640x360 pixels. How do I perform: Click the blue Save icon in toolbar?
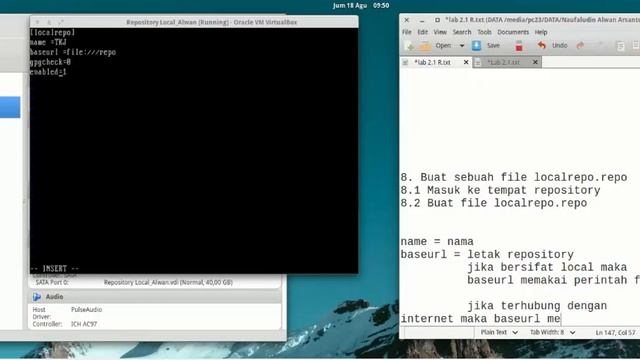(x=476, y=46)
